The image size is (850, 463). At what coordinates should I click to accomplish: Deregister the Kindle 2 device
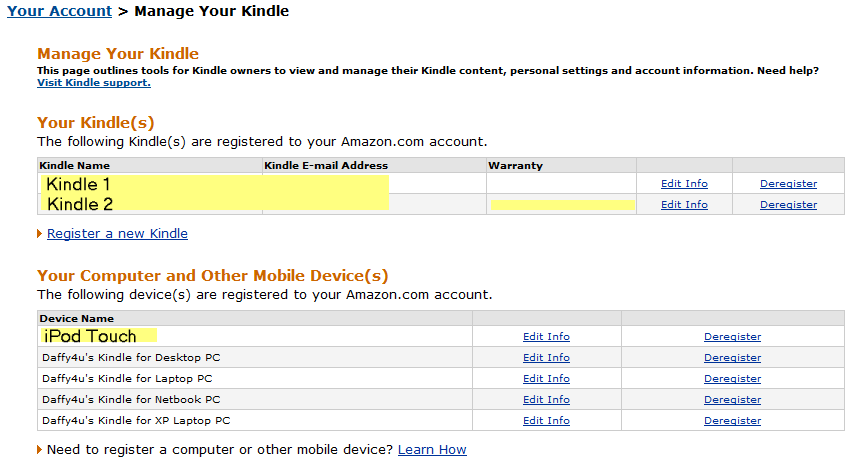click(788, 205)
